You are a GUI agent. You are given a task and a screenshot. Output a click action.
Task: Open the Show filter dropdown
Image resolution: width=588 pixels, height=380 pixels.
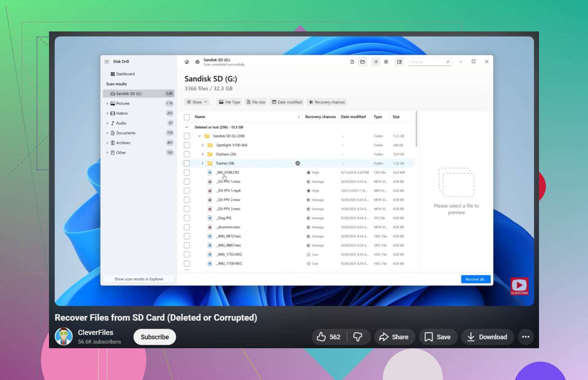[197, 102]
